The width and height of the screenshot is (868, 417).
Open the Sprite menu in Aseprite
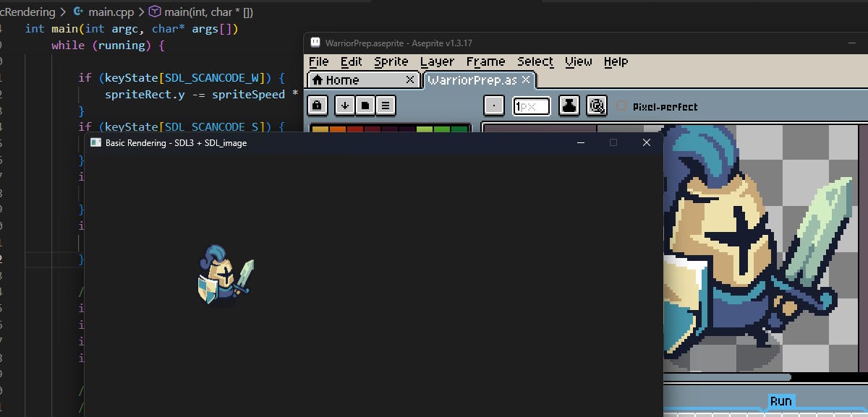click(391, 61)
